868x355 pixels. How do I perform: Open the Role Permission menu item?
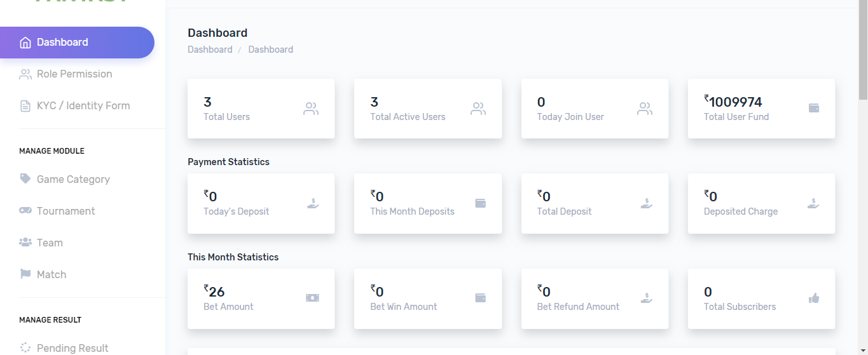click(x=74, y=74)
